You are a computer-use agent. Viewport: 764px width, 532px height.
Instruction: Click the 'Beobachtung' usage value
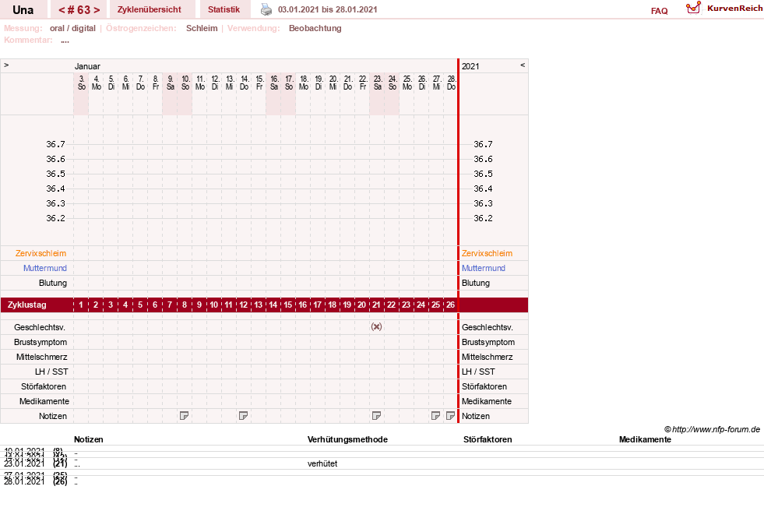[315, 28]
